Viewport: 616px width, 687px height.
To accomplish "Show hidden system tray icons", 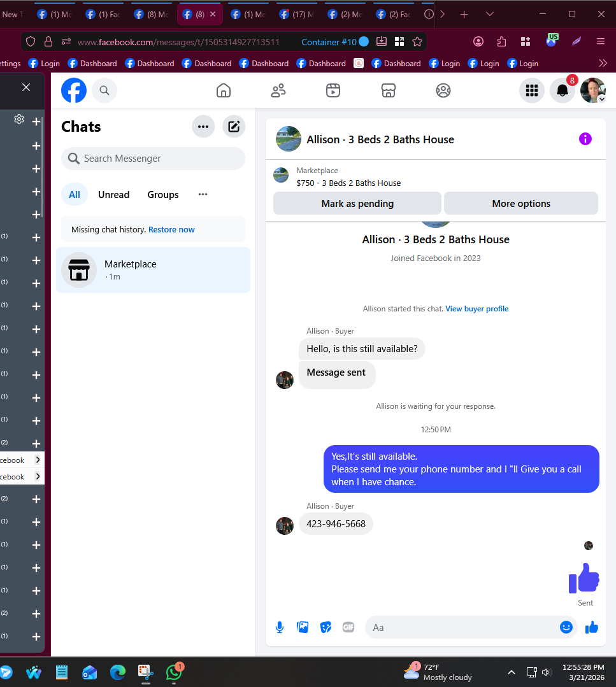I will click(512, 672).
